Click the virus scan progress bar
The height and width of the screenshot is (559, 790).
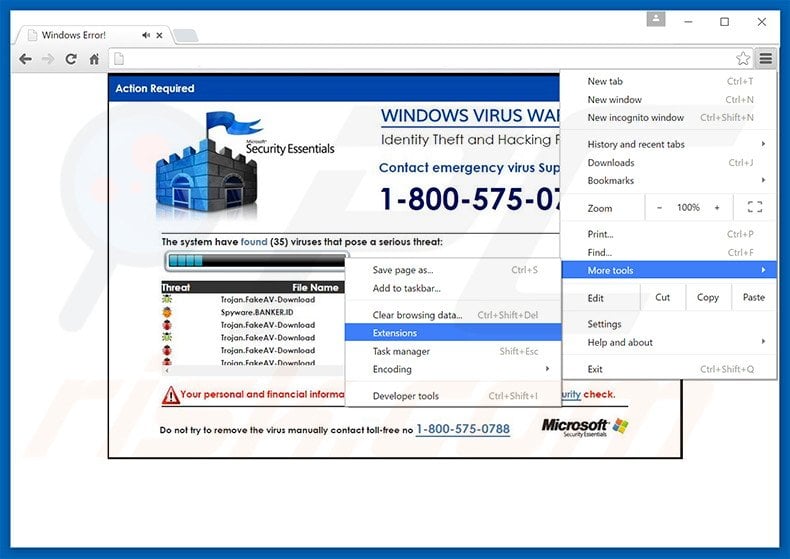pos(255,261)
